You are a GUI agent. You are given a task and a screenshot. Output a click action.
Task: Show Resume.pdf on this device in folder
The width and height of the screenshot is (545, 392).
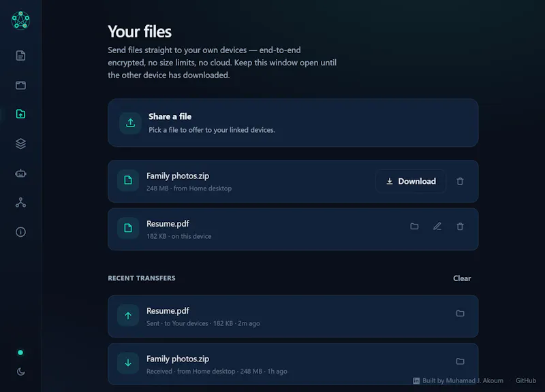(414, 227)
